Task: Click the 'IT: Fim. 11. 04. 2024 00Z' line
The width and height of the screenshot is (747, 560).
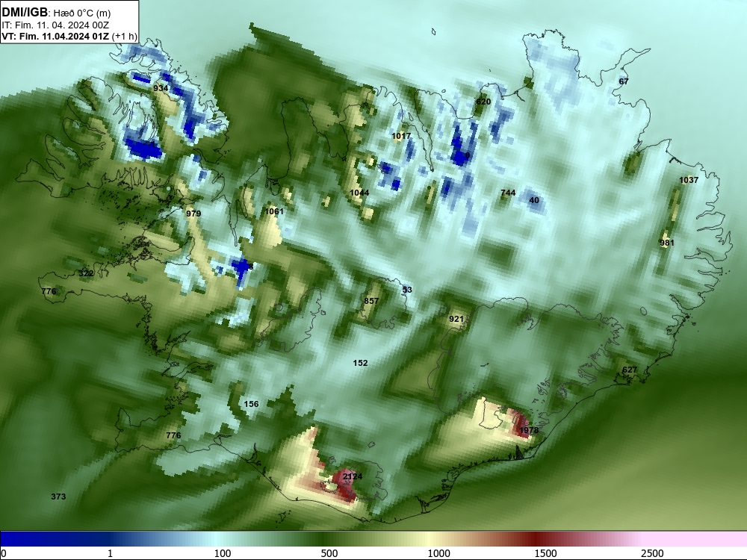Action: 55,25
